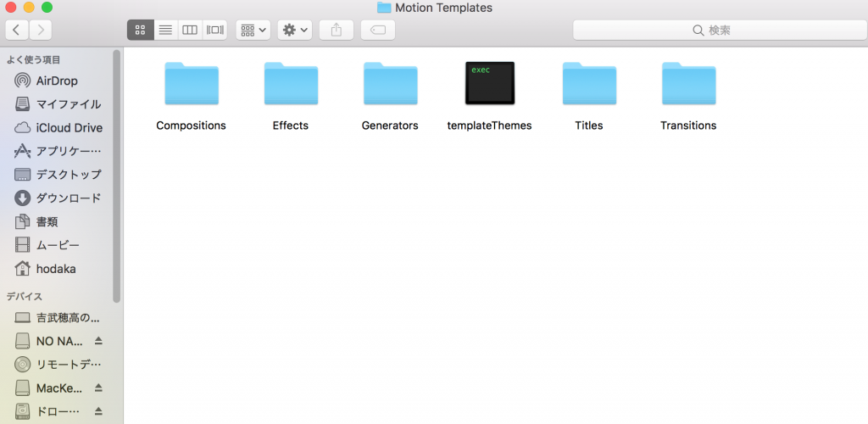Screen dimensions: 868x424
Task: Open the Titles folder
Action: click(x=589, y=84)
